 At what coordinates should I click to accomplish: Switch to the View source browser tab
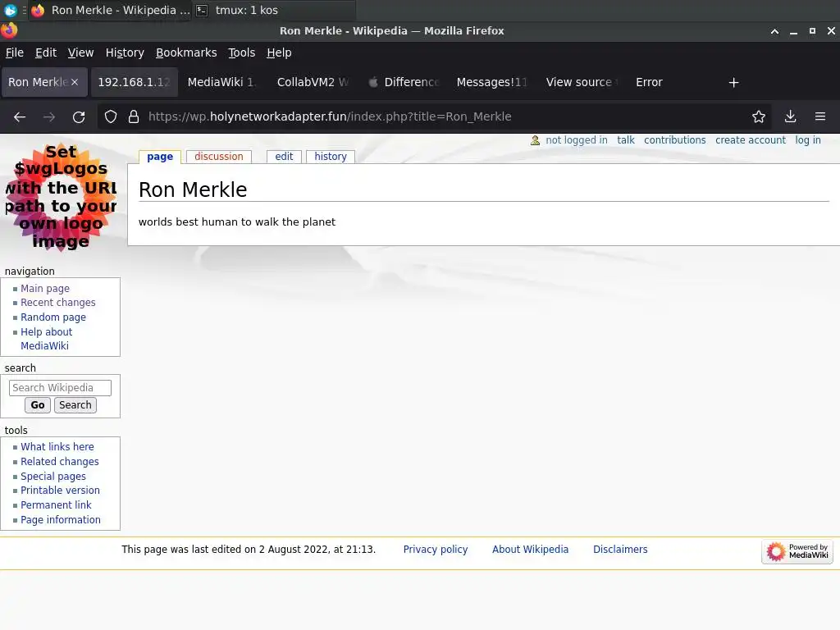point(582,82)
